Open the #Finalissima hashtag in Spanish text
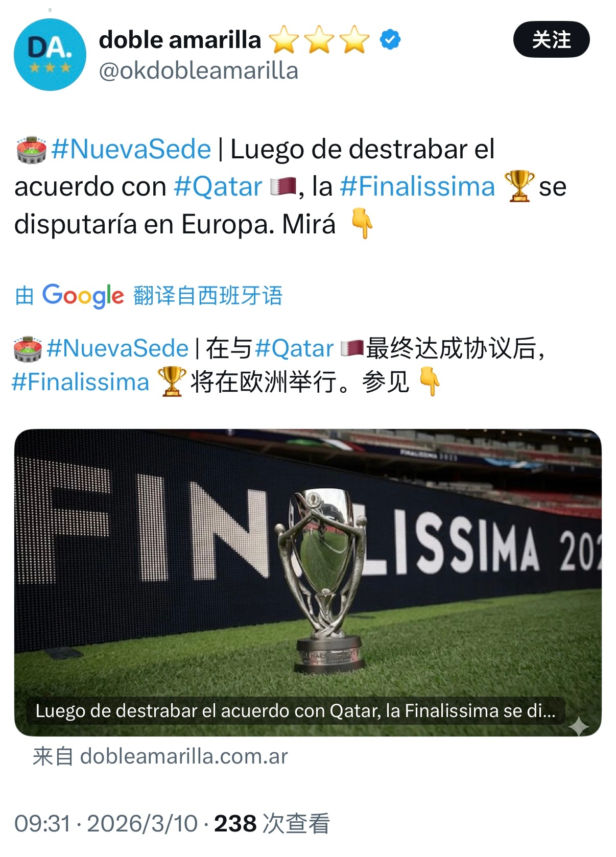Screen dimensions: 616x857 (x=418, y=186)
